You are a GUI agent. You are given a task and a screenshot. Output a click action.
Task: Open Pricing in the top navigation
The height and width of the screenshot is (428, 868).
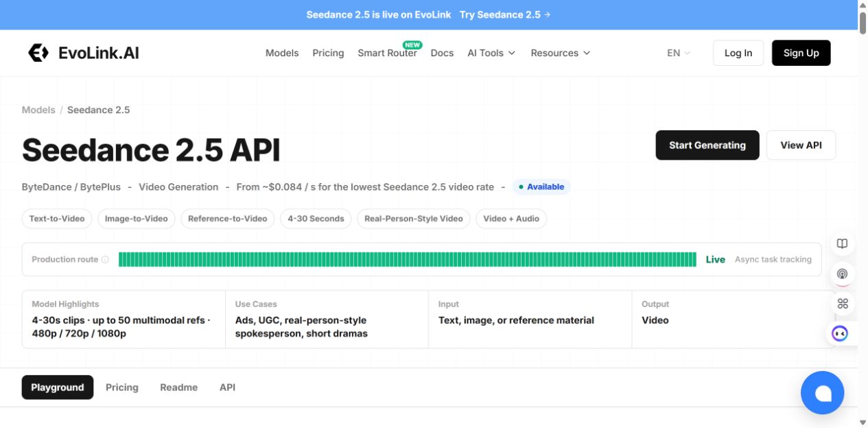click(x=328, y=53)
